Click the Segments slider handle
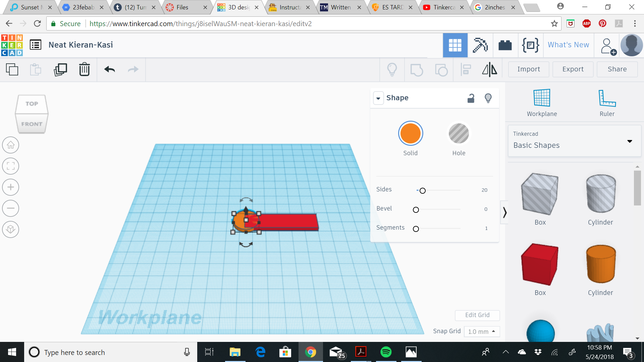644x362 pixels. [x=416, y=229]
